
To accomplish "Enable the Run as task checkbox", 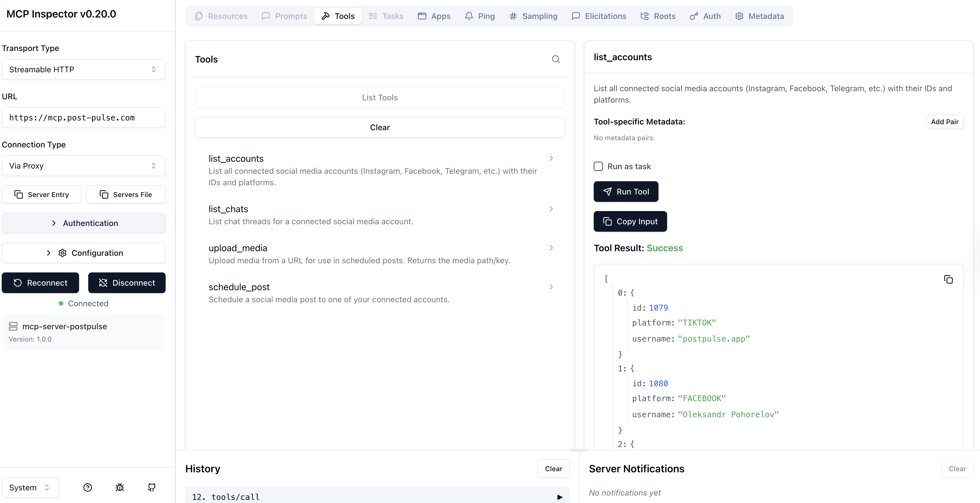I will pyautogui.click(x=598, y=166).
